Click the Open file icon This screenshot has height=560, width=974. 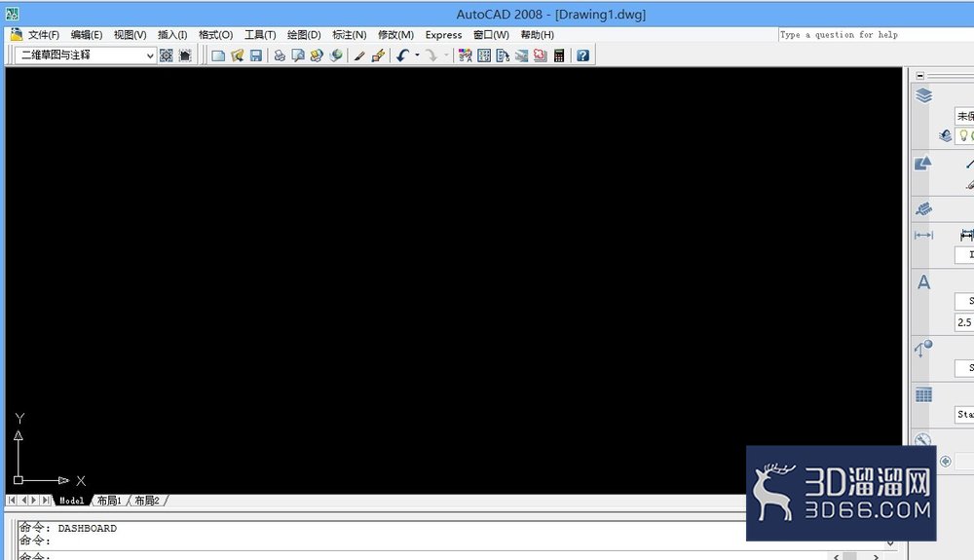237,56
